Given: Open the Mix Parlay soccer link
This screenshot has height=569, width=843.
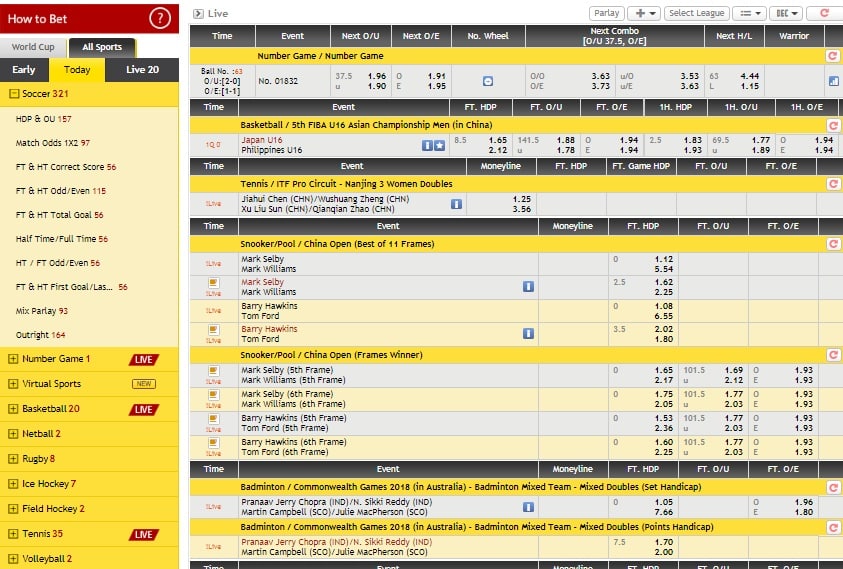Looking at the screenshot, I should tap(42, 311).
